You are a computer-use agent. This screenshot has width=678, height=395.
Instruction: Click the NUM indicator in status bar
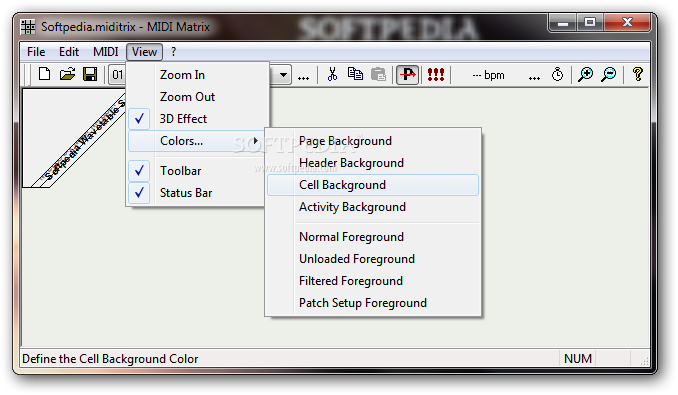pyautogui.click(x=578, y=359)
